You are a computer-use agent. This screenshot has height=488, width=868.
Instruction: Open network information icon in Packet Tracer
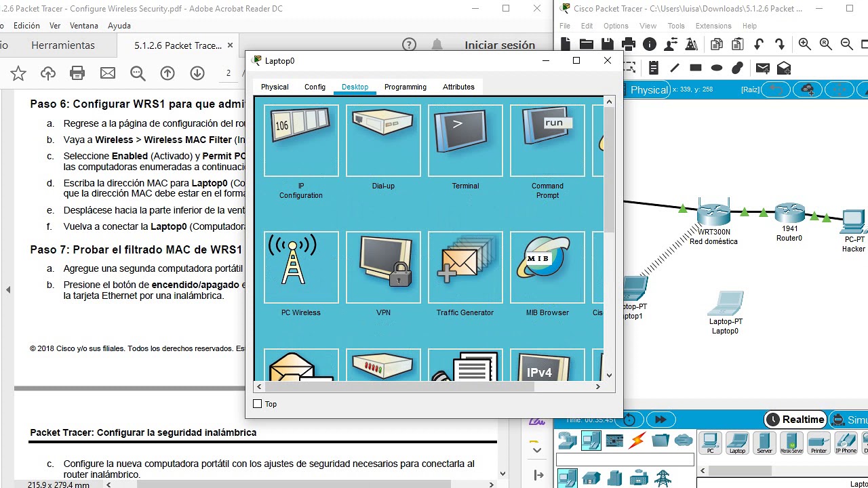650,44
